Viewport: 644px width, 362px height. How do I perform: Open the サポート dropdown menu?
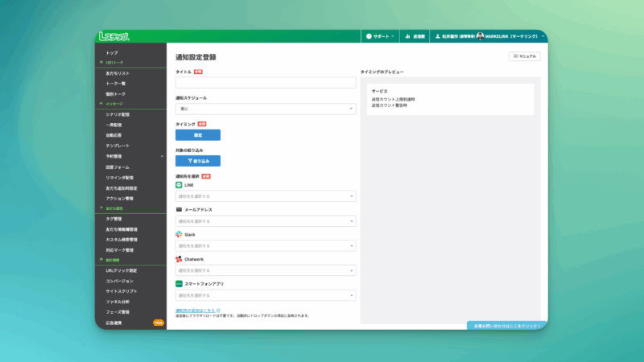pos(380,36)
